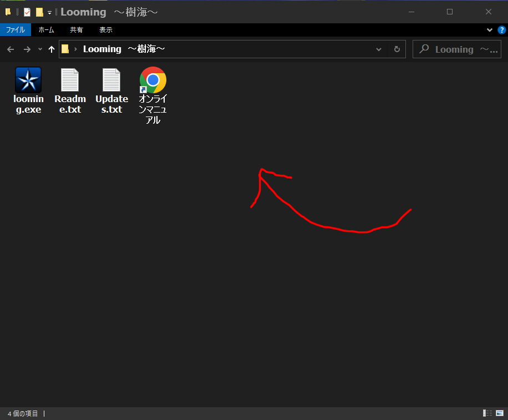Refresh the current folder view
This screenshot has width=508, height=420.
(x=397, y=49)
